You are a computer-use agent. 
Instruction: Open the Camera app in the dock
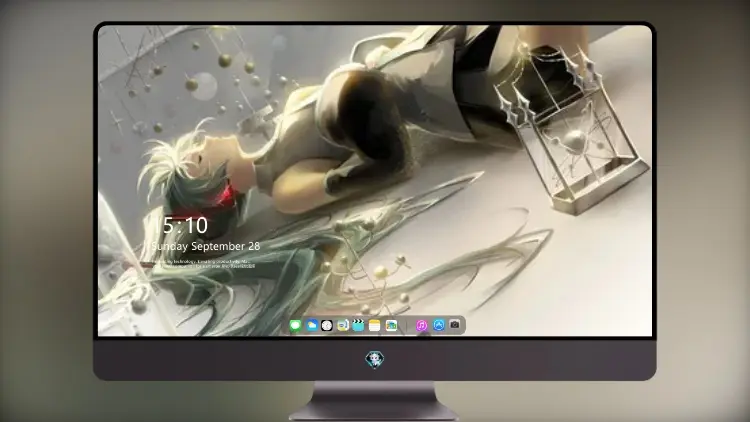click(x=455, y=325)
